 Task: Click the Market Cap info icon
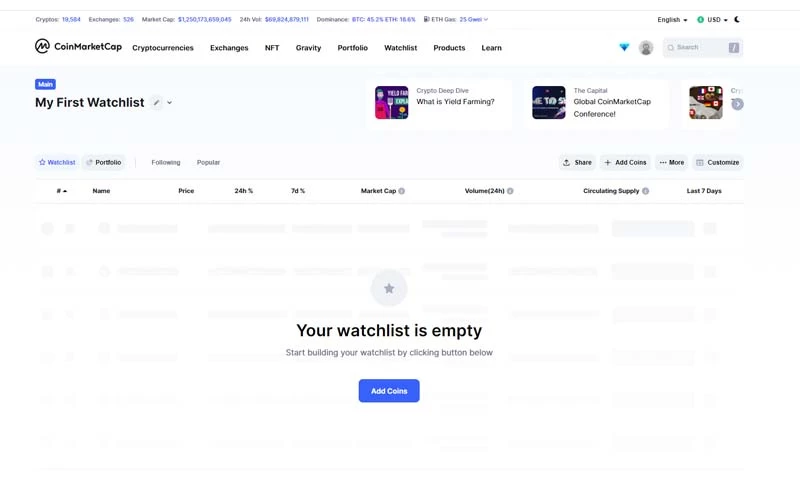(402, 191)
